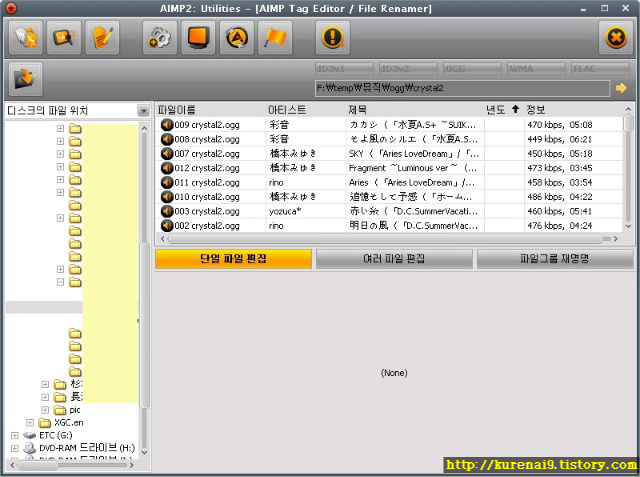Toggle the ID3v1 tag format button
640x477 pixels.
coord(344,69)
